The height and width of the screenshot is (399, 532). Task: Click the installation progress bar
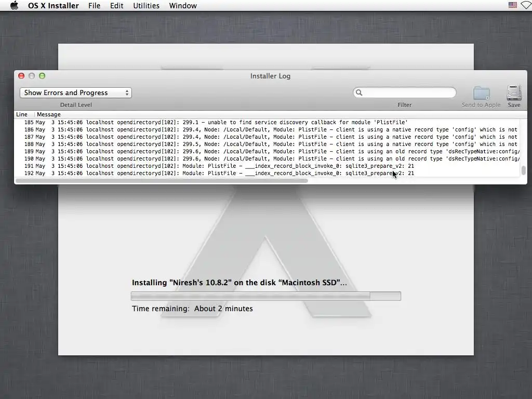tap(265, 296)
